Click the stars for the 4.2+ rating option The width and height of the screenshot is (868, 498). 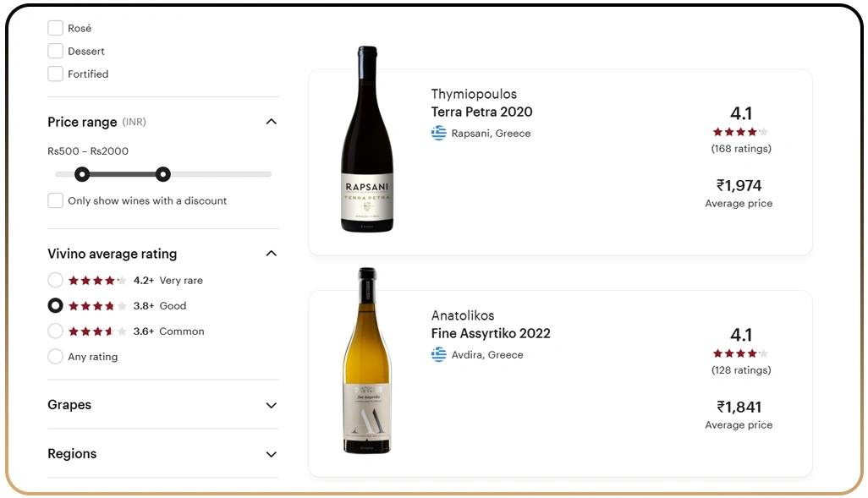[97, 281]
